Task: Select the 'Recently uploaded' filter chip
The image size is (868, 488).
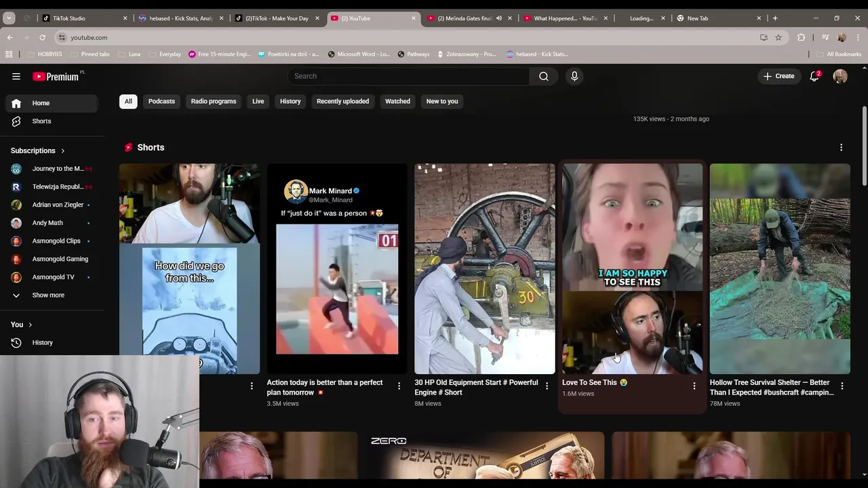Action: [342, 101]
